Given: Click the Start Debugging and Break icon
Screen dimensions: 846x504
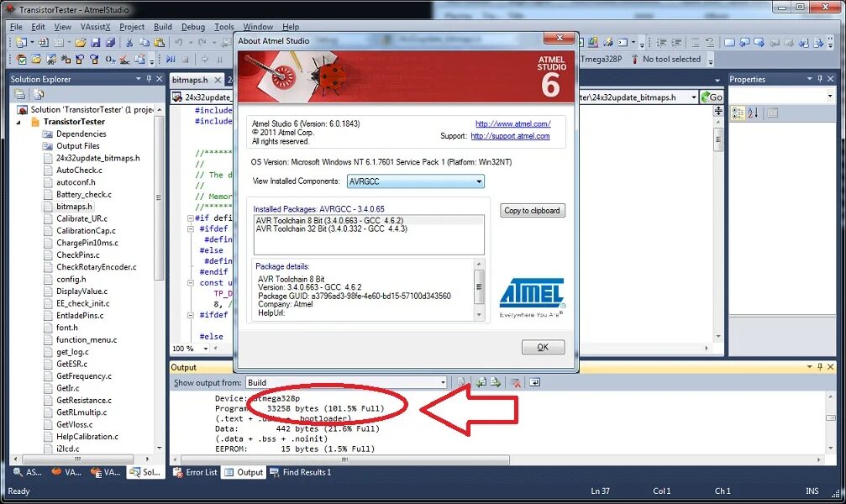Looking at the screenshot, I should pos(171,60).
